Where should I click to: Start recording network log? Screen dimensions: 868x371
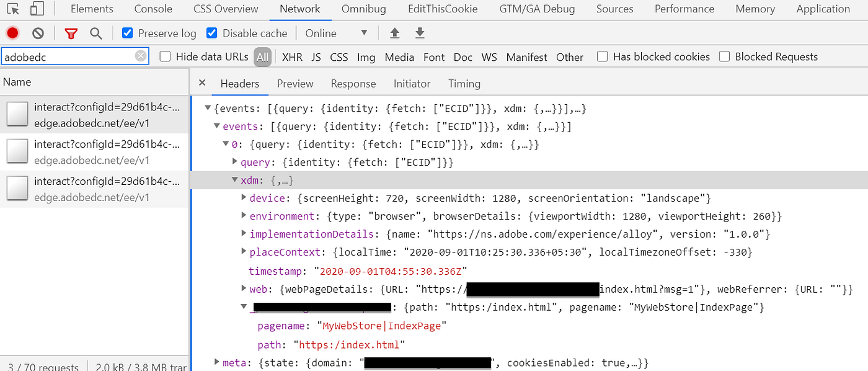pos(12,32)
